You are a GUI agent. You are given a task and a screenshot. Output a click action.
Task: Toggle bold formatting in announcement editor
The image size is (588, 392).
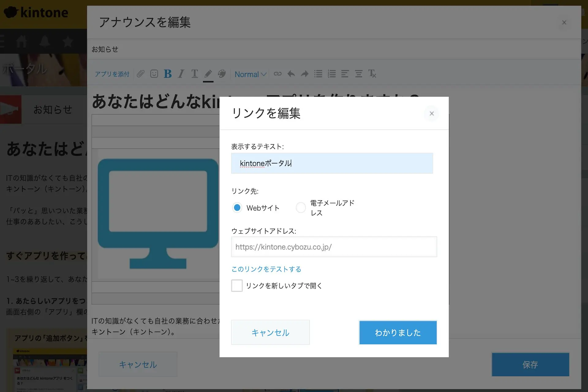point(168,74)
